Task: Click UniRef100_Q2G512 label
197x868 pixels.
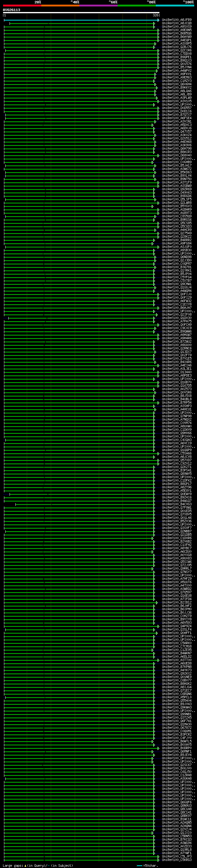Action: coord(177,138)
